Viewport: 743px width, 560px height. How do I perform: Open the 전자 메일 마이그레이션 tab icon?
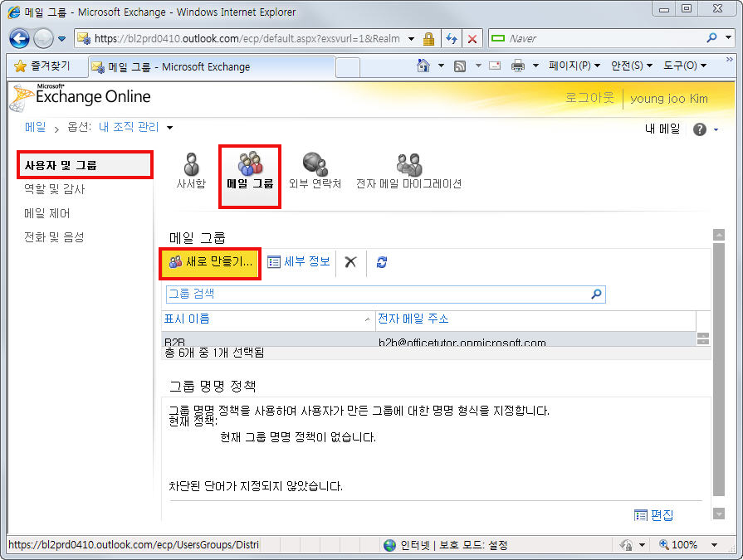(x=409, y=171)
